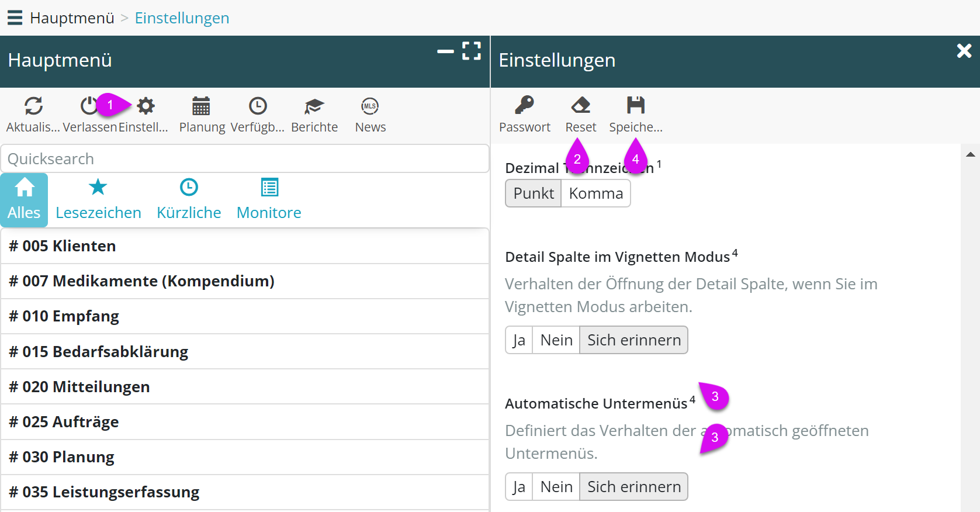Screen dimensions: 980x512
Task: Click the Einstellungen breadcrumb link
Action: (x=182, y=18)
